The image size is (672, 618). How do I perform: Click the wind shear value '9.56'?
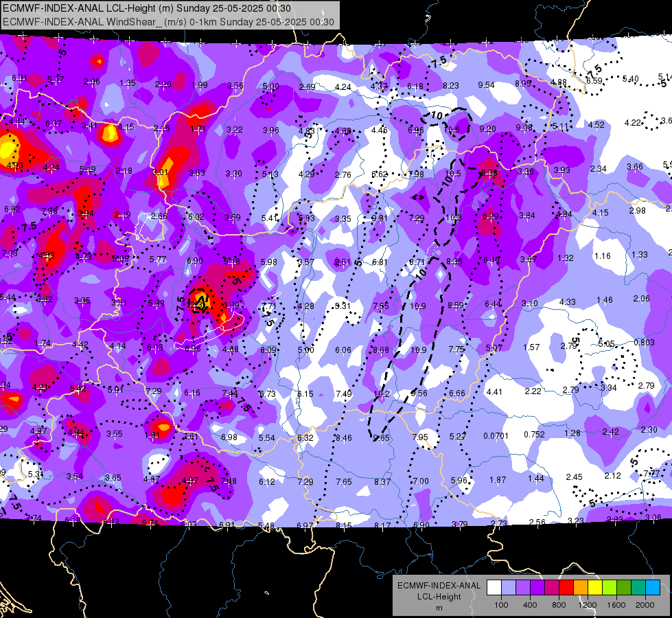tap(419, 393)
